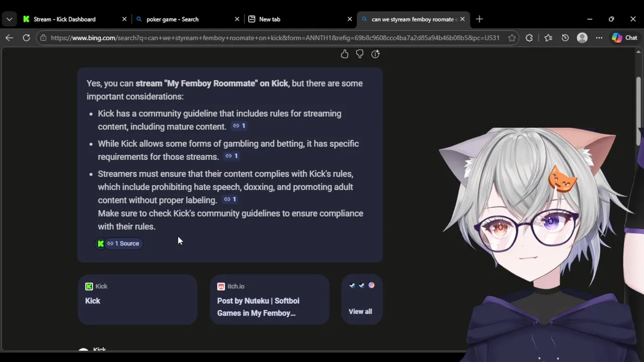644x362 pixels.
Task: Open the itch.io Nuteku post card
Action: pos(270,299)
